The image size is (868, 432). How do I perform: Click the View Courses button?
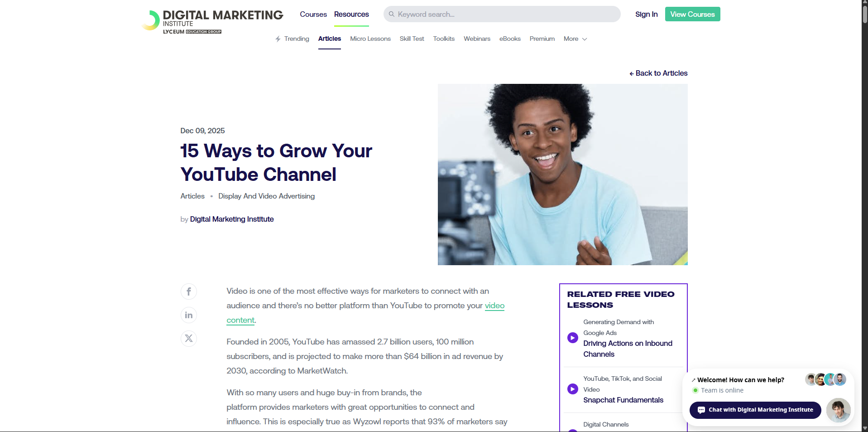point(692,15)
